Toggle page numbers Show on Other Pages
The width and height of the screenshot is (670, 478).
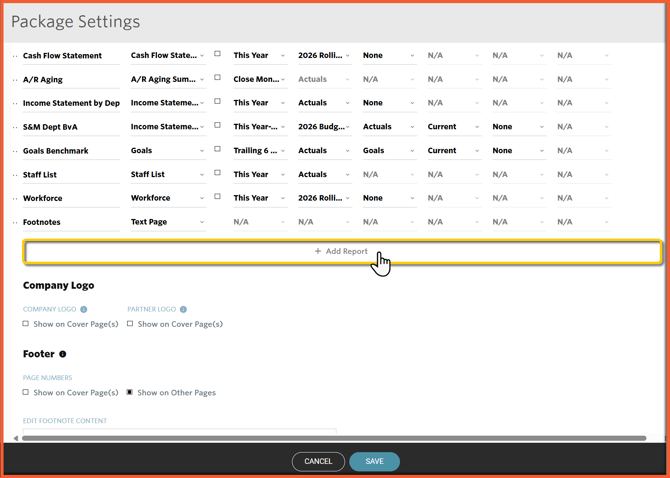[x=130, y=393]
